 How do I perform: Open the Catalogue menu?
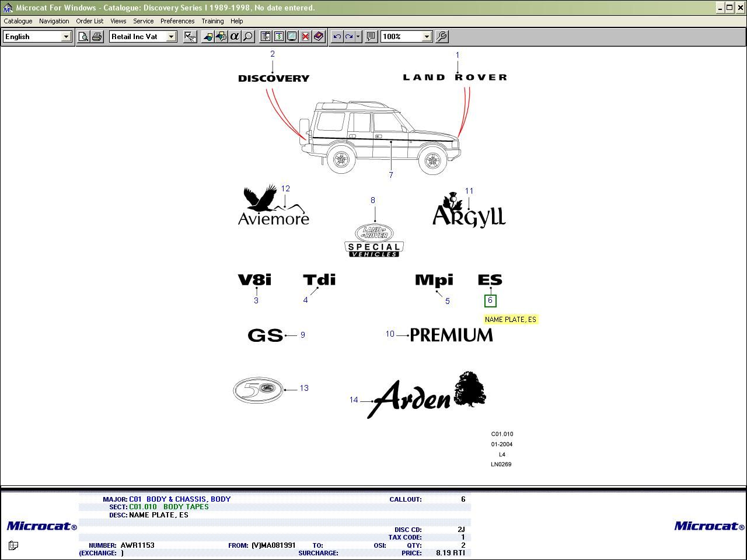click(x=18, y=21)
